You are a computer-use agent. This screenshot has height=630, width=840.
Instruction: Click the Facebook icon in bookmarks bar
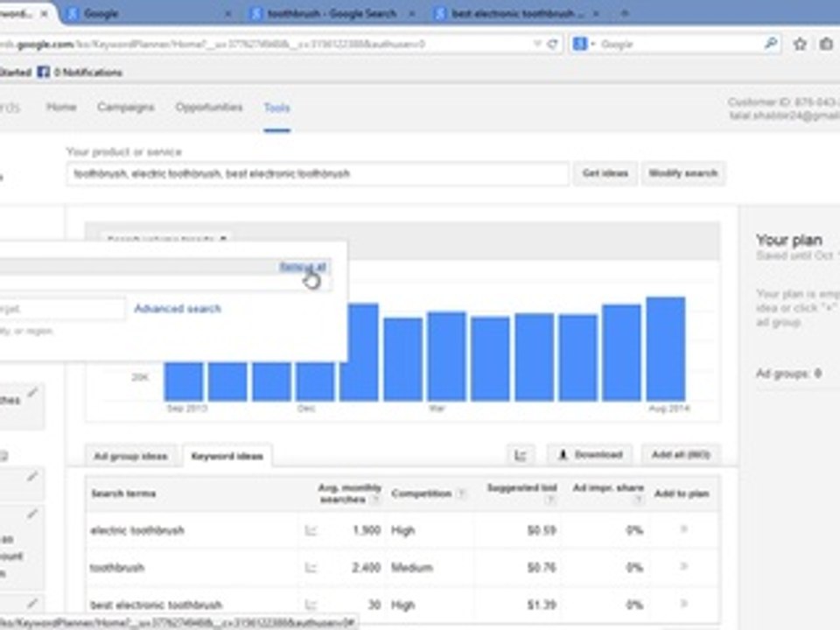[x=44, y=72]
